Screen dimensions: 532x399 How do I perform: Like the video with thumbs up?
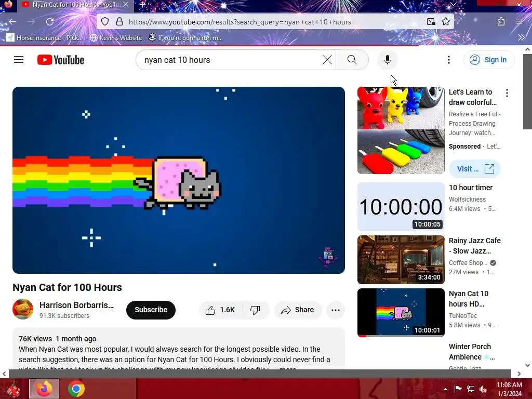point(220,310)
